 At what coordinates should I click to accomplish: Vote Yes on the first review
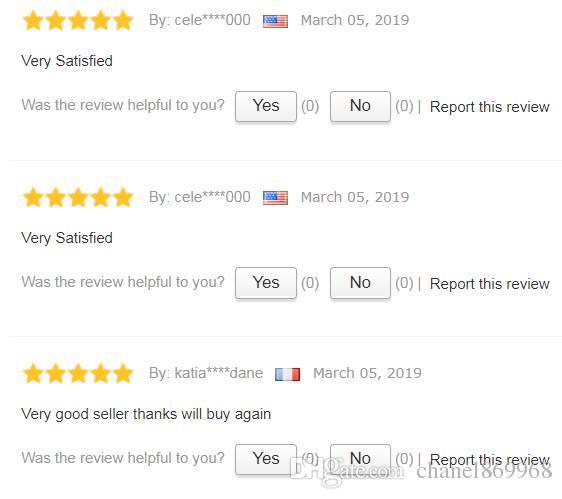(x=266, y=106)
